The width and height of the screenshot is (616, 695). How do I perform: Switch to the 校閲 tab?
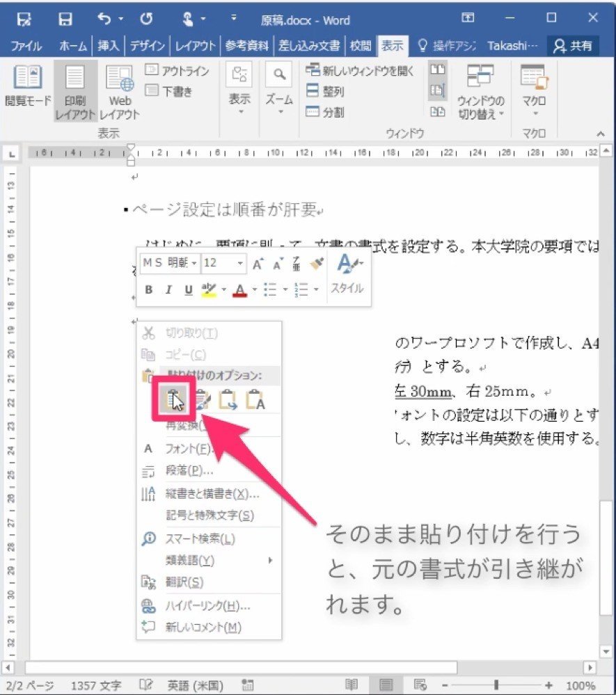tap(360, 46)
